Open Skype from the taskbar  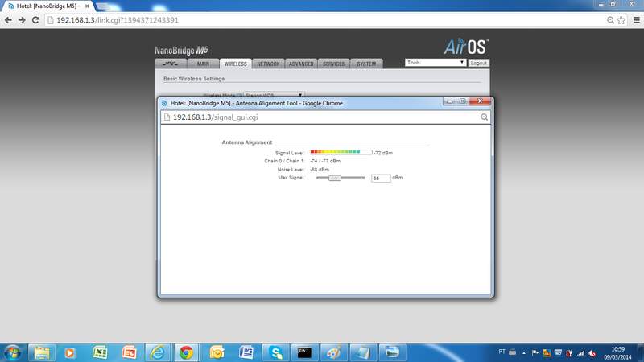275,352
